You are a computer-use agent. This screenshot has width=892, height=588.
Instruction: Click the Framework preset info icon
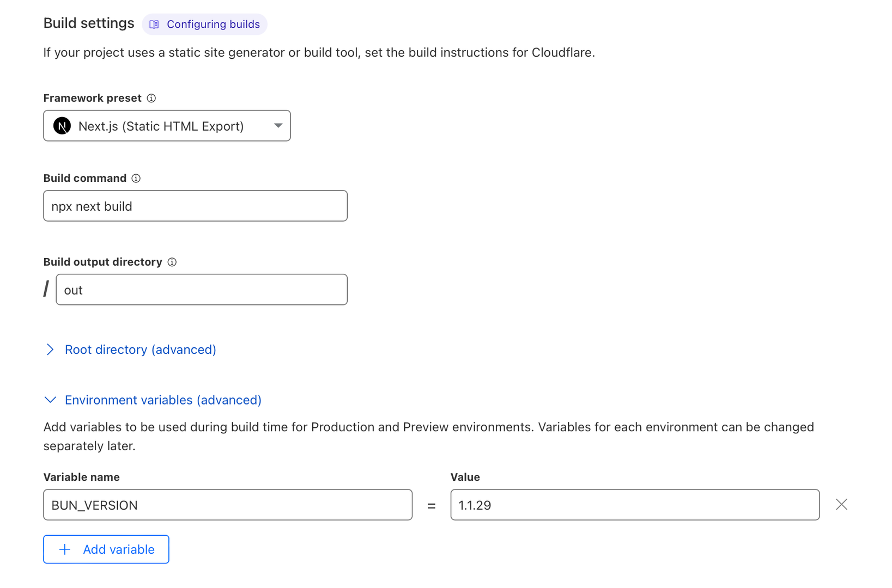(151, 98)
